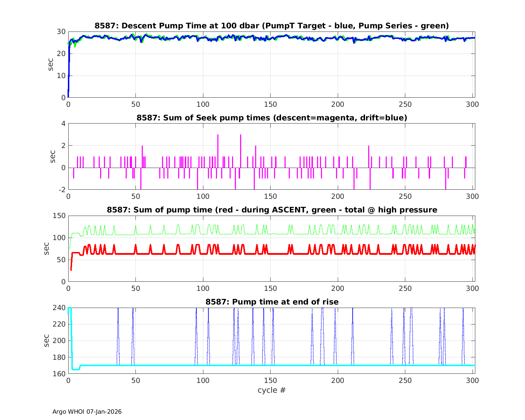Viewport: 525px width, 420px height.
Task: Click the y-axis tick '160' on bottom plot
Action: click(59, 374)
